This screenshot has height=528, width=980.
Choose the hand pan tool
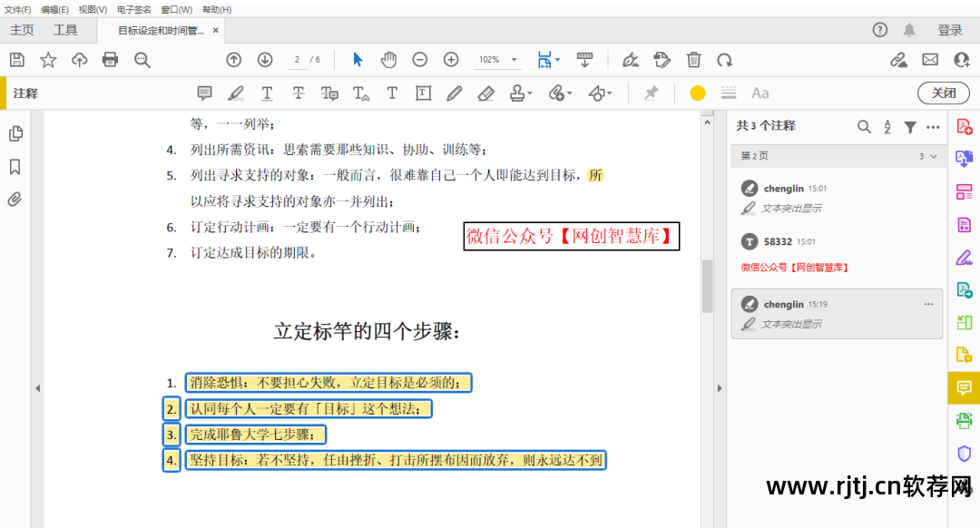pos(388,60)
